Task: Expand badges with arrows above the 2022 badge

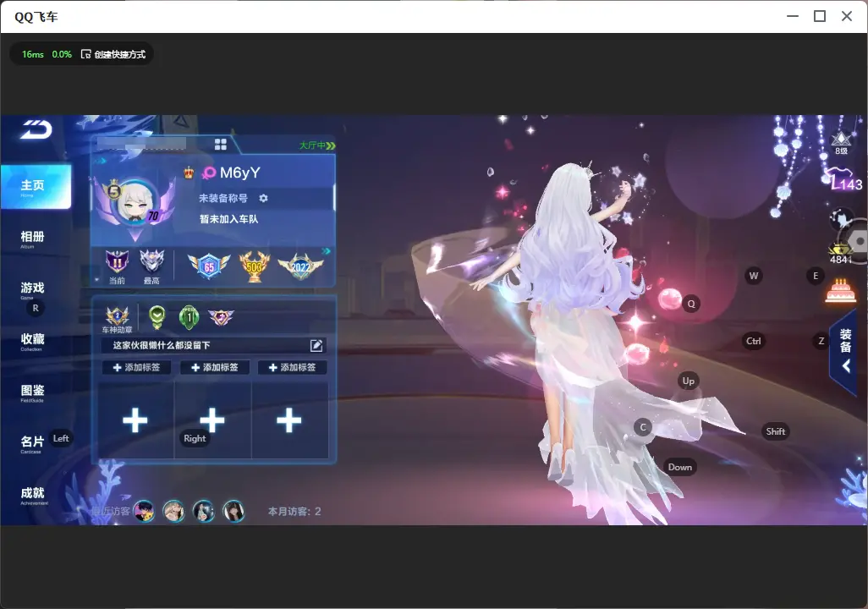Action: coord(326,251)
